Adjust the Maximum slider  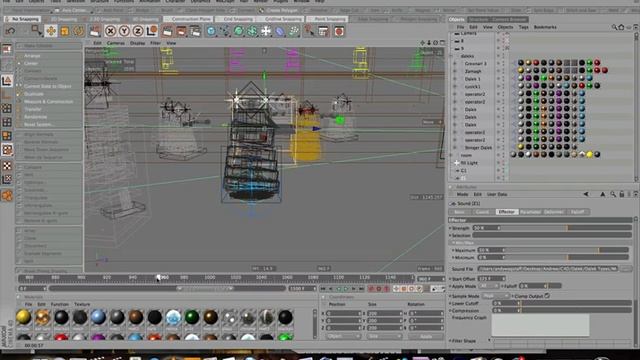pyautogui.click(x=567, y=250)
